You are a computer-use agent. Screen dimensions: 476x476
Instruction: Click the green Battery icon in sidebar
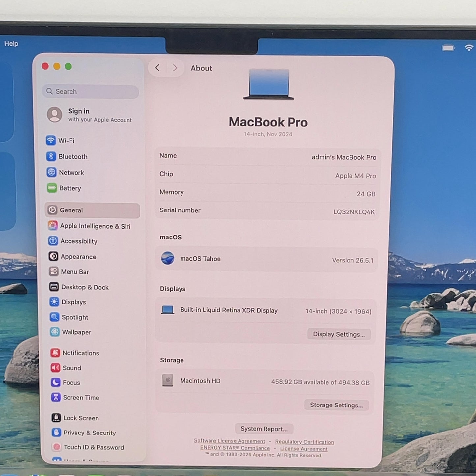click(52, 188)
